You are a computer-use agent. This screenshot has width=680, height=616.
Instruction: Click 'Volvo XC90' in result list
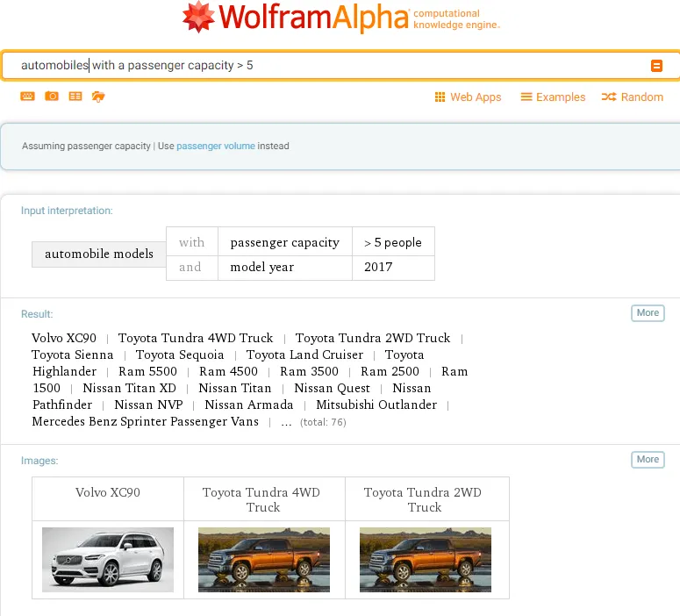coord(64,338)
